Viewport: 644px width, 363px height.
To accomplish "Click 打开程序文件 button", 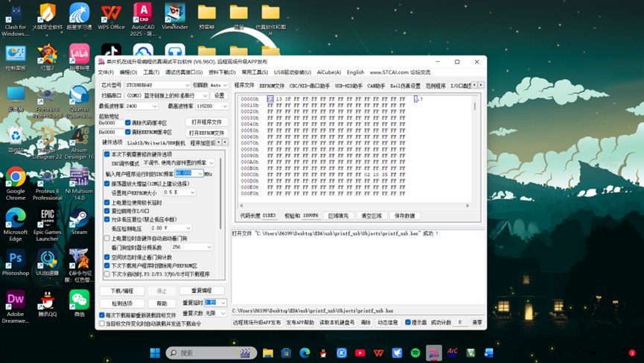I will (x=206, y=122).
